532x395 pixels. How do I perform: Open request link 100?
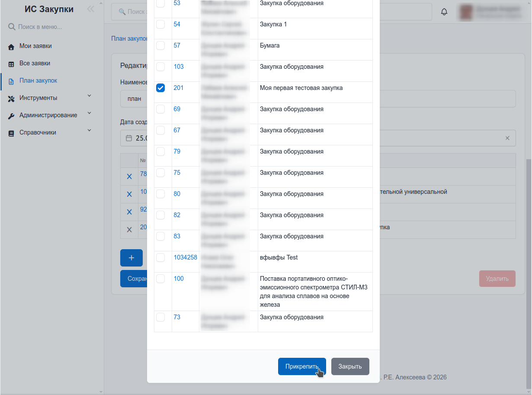179,279
